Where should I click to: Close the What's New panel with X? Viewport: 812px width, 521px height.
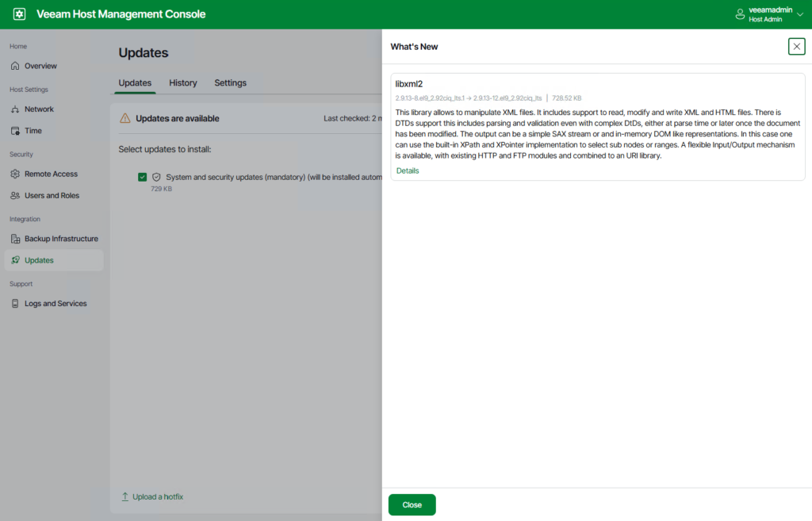click(796, 47)
